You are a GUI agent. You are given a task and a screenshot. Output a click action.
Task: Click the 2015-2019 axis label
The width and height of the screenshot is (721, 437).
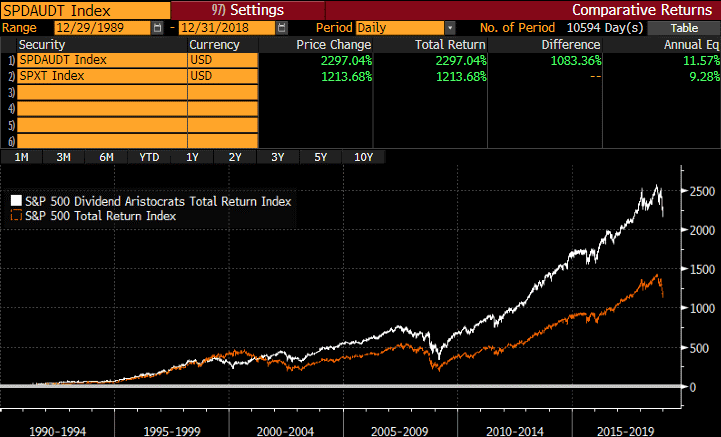click(625, 431)
